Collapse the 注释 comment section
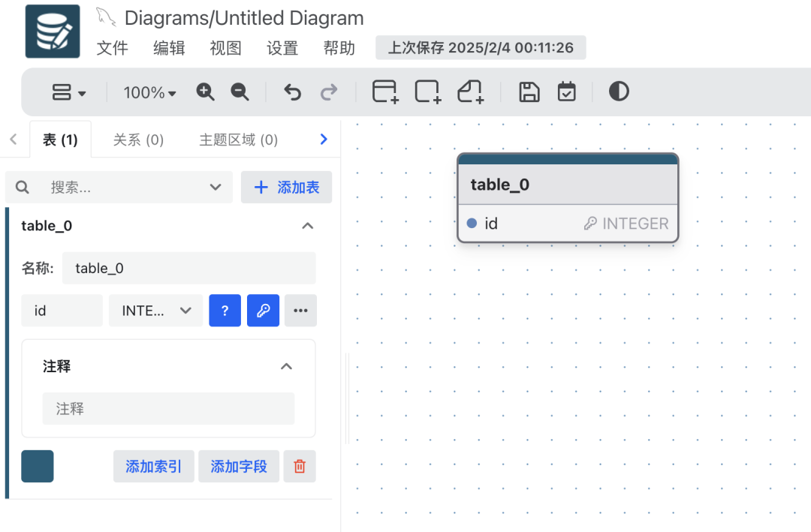Viewport: 811px width, 532px height. point(286,366)
